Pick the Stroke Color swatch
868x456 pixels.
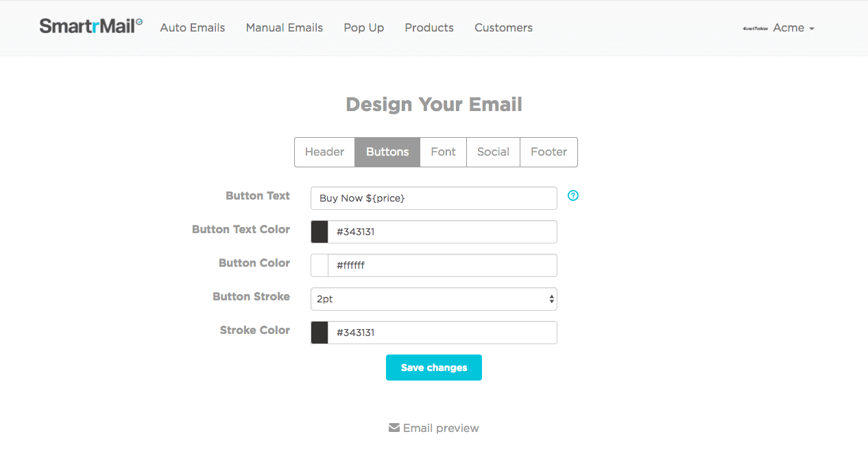pos(320,333)
